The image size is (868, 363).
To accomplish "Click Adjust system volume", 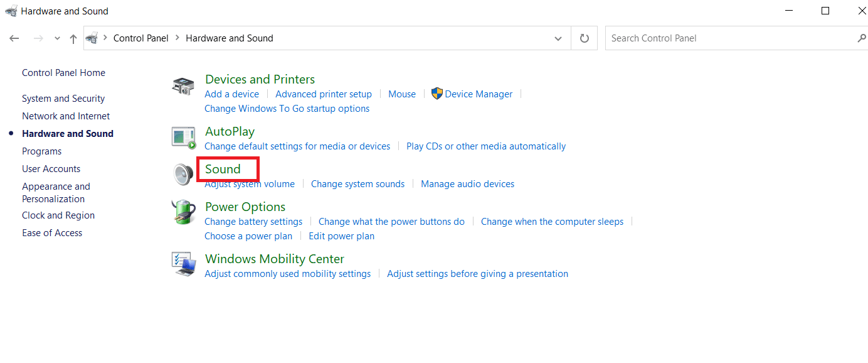I will click(x=250, y=184).
